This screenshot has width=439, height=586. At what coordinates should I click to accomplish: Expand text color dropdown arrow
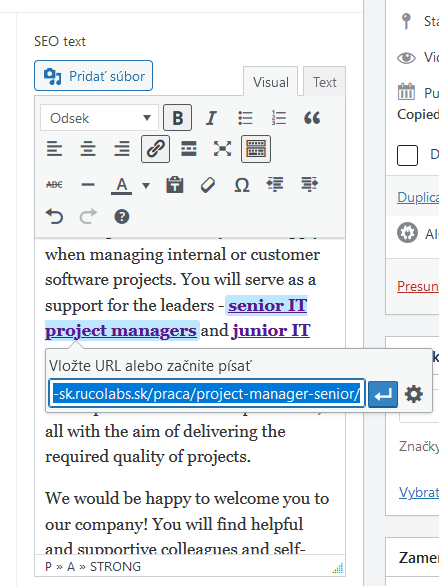[146, 185]
